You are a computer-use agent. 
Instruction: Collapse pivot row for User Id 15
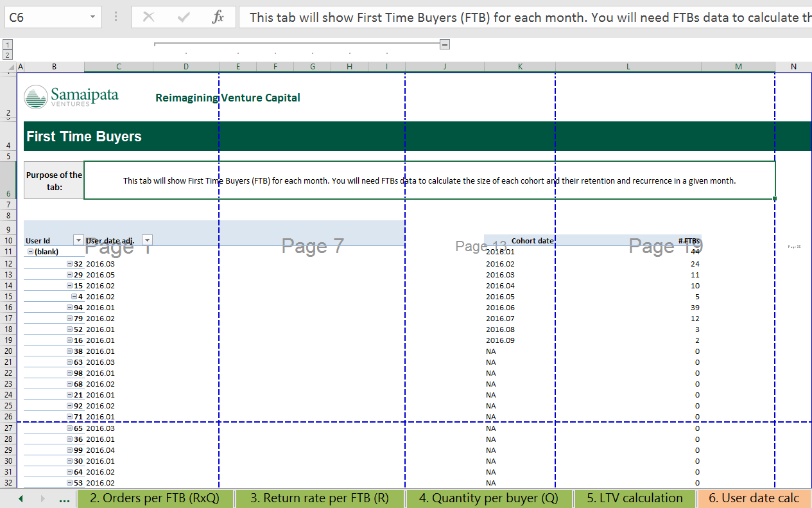coord(70,286)
